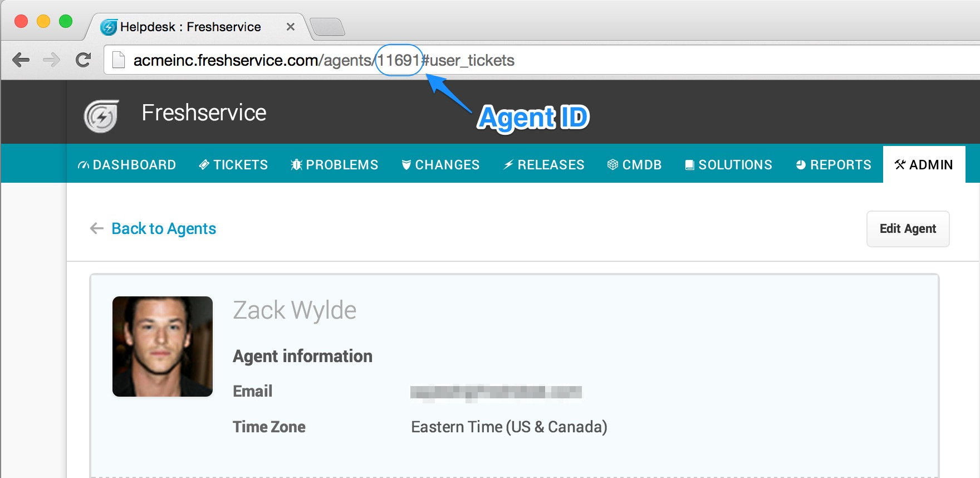This screenshot has height=478, width=980.
Task: Click the Back to Agents link
Action: click(164, 228)
